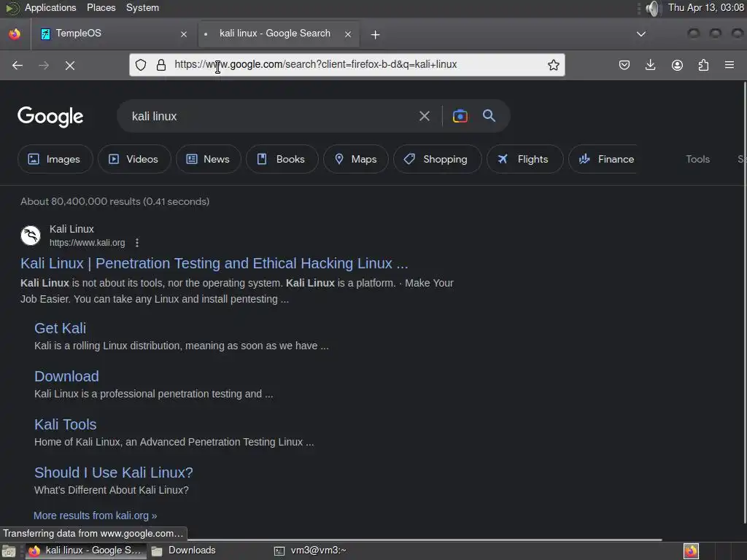Open search Tools options
The height and width of the screenshot is (560, 747).
tap(697, 159)
